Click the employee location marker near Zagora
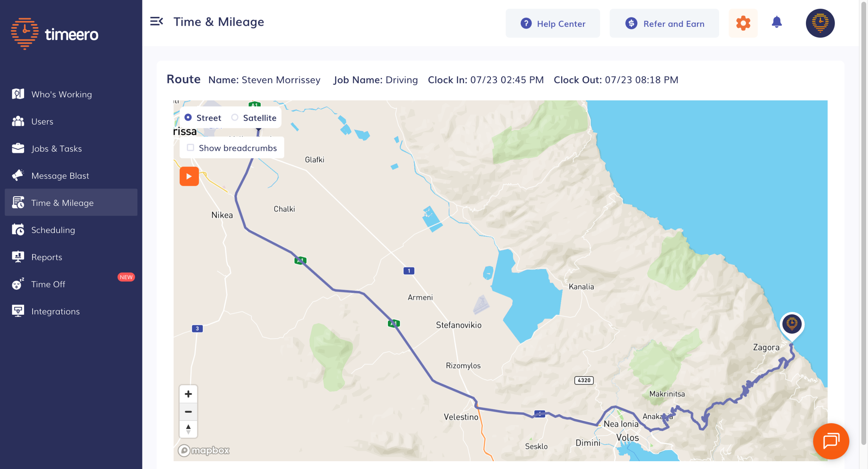868x469 pixels. pyautogui.click(x=792, y=324)
